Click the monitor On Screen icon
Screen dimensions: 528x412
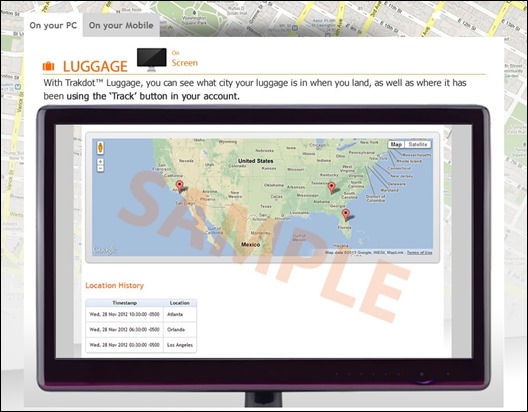coord(152,60)
